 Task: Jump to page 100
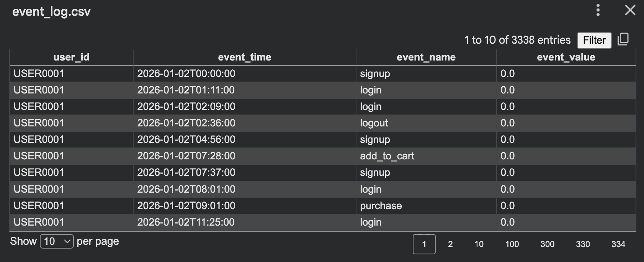(x=512, y=244)
